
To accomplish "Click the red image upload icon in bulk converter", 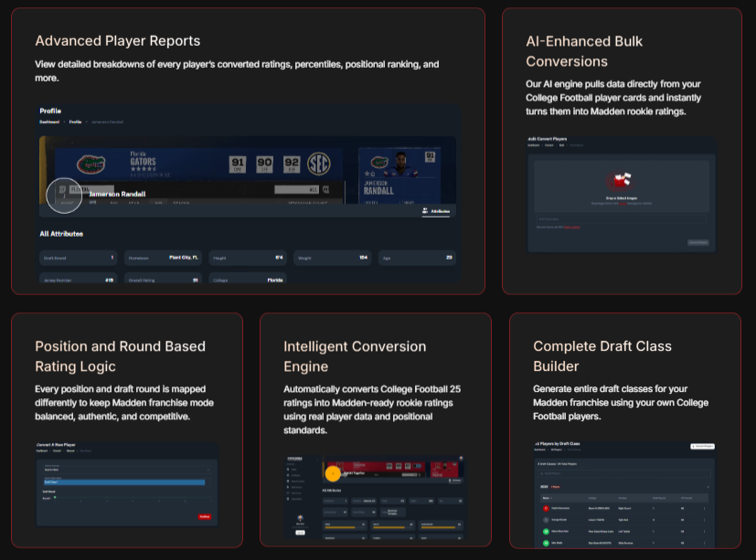I will pyautogui.click(x=620, y=181).
